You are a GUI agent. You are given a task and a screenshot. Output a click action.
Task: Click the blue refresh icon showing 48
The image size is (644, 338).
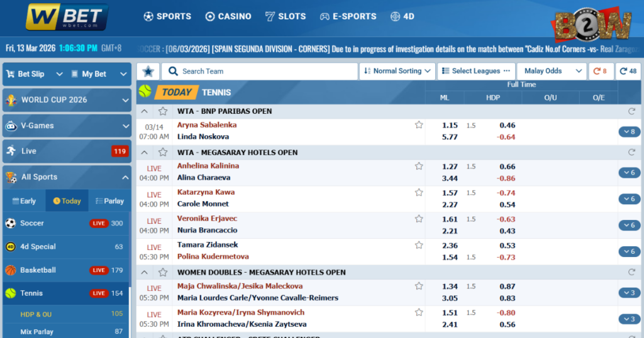[x=628, y=72]
